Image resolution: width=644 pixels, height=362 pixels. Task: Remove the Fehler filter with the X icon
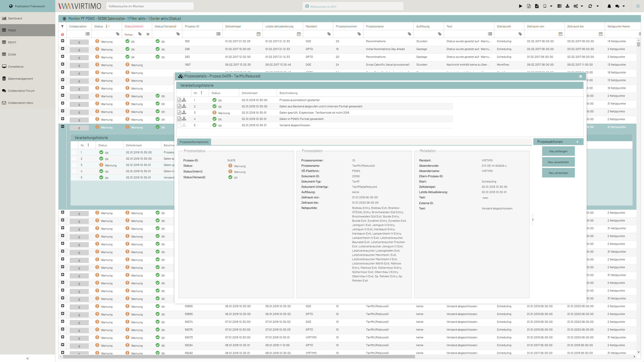148,34
